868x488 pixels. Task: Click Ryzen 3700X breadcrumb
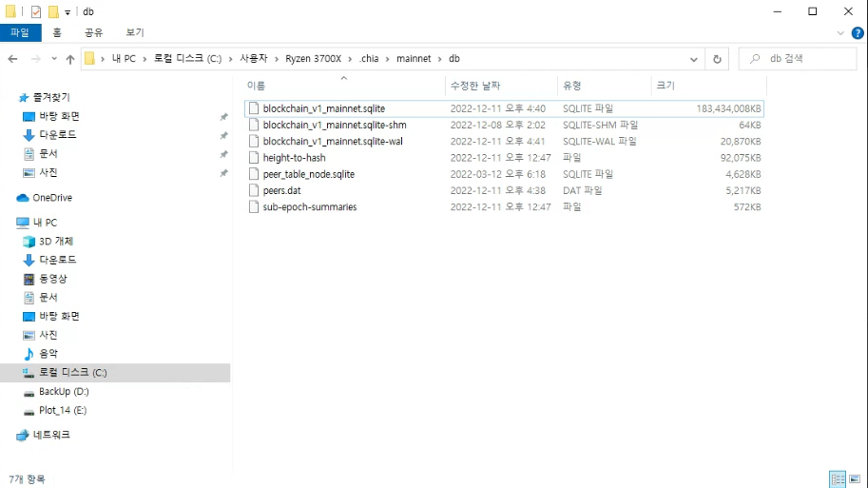pos(314,59)
